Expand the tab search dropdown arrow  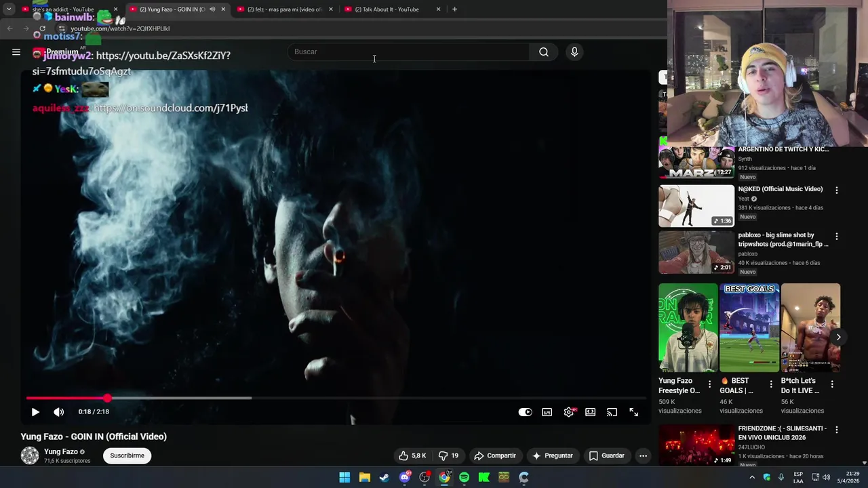tap(9, 9)
